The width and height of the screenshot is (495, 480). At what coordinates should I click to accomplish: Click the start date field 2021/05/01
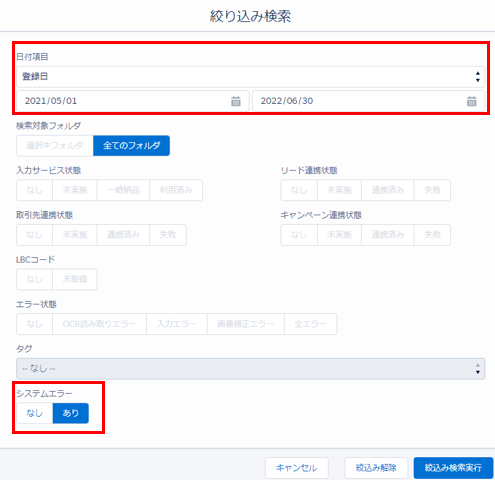pos(133,101)
